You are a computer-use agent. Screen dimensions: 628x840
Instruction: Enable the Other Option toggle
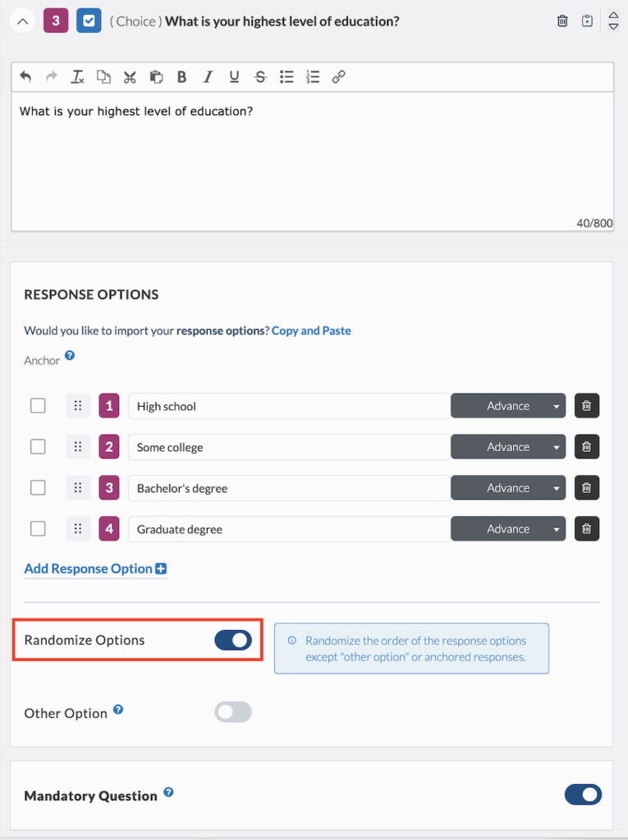[233, 712]
